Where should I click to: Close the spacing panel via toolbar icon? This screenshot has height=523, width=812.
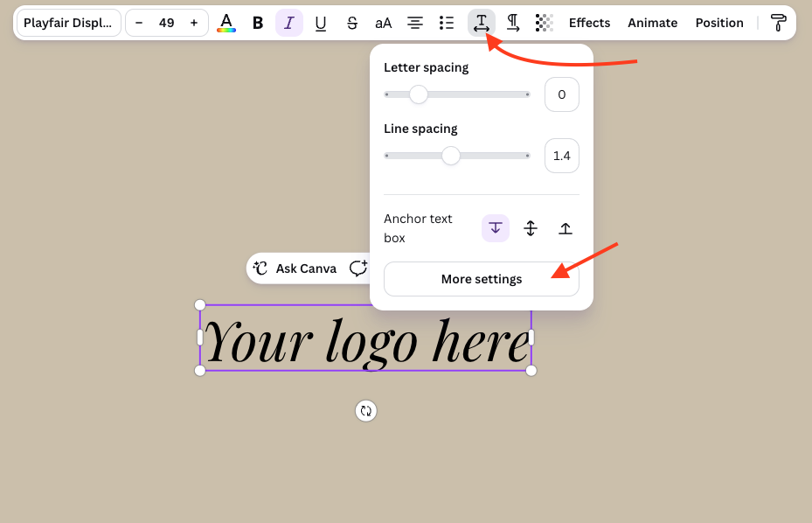[481, 23]
